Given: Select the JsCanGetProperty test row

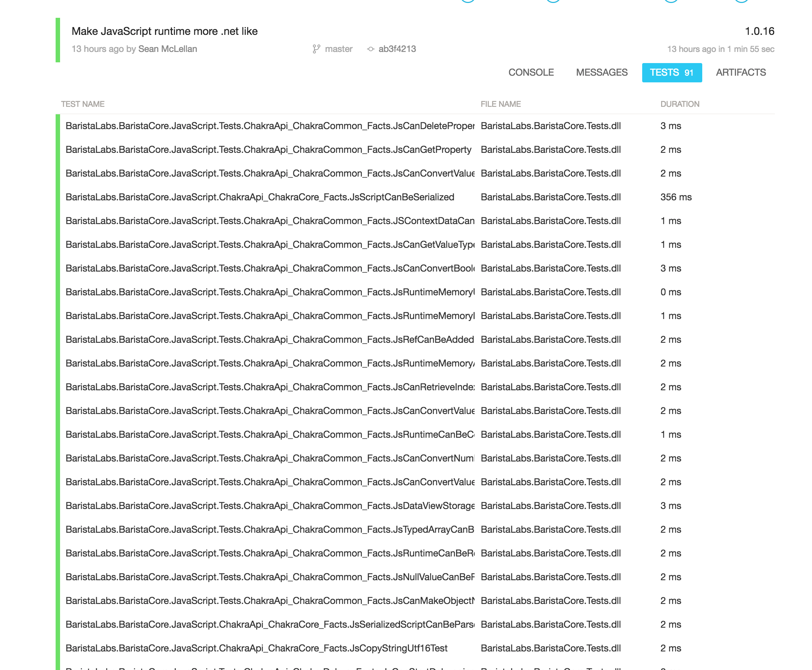Looking at the screenshot, I should tap(415, 150).
